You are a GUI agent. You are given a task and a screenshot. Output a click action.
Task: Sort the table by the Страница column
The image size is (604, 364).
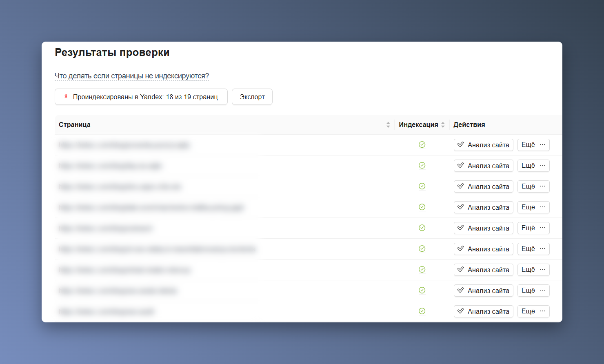click(388, 125)
